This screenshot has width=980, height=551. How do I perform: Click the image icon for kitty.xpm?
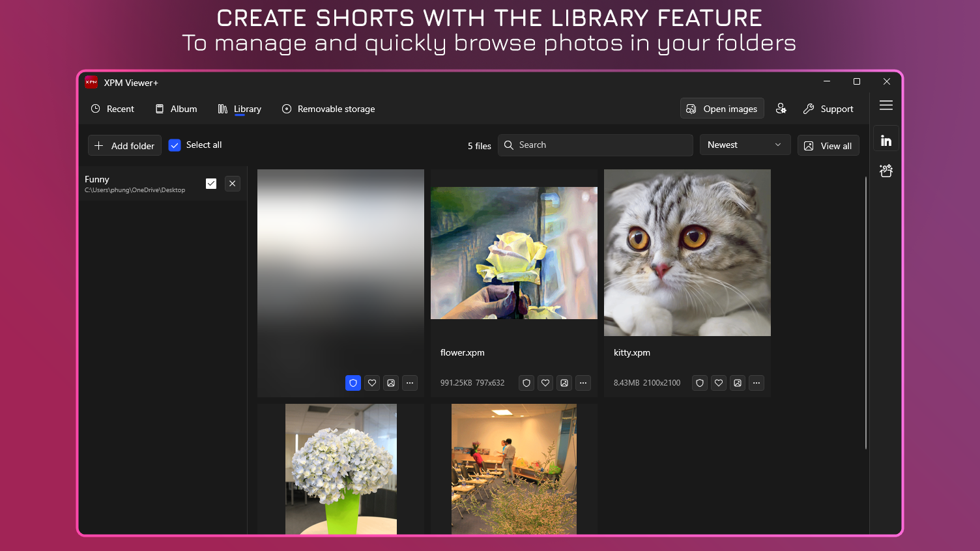(738, 383)
